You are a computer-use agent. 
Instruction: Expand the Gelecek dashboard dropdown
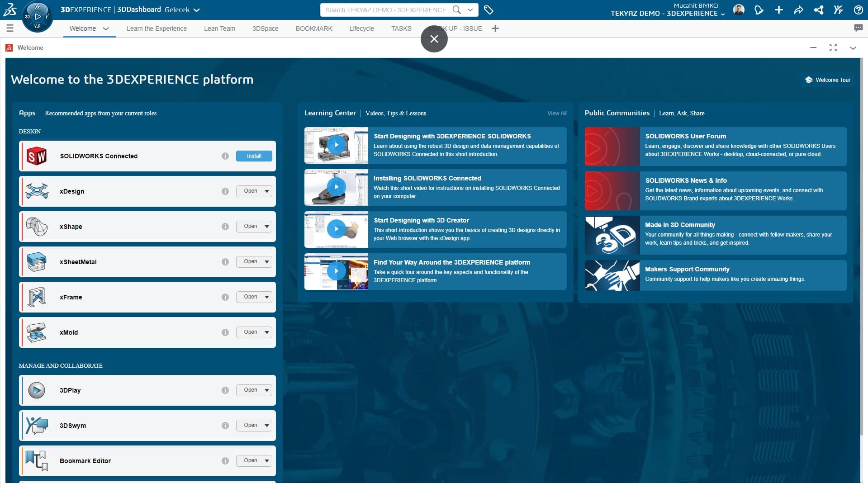196,10
